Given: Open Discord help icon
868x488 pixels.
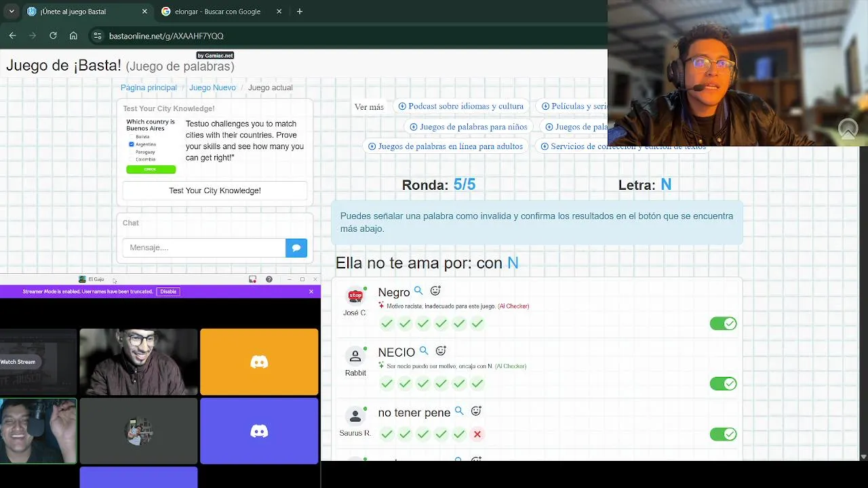Looking at the screenshot, I should (x=269, y=279).
